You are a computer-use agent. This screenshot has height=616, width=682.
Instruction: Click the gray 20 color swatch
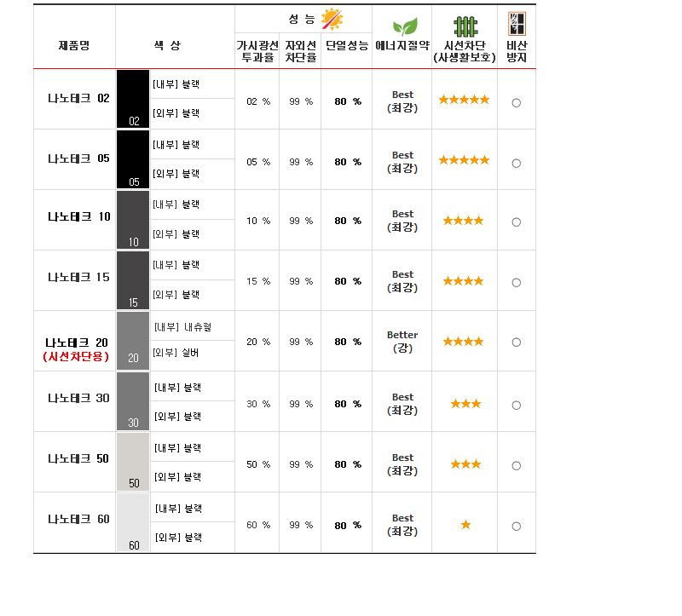(x=133, y=341)
